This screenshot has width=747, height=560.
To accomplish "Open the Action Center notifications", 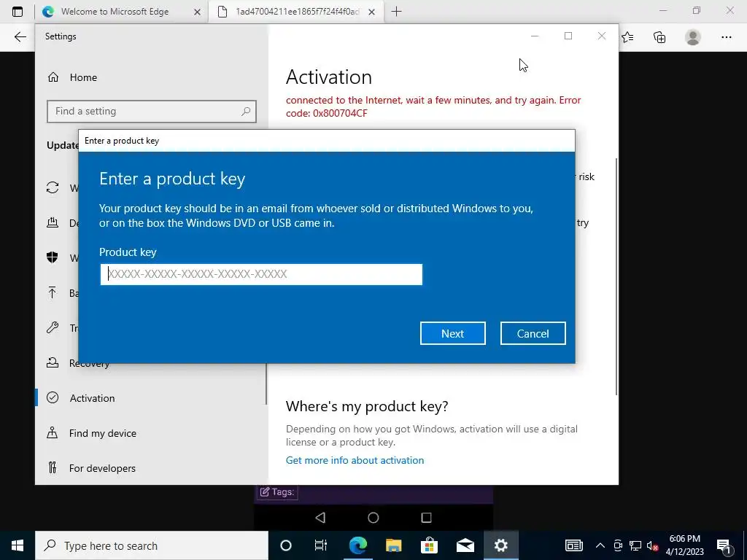I will point(724,545).
